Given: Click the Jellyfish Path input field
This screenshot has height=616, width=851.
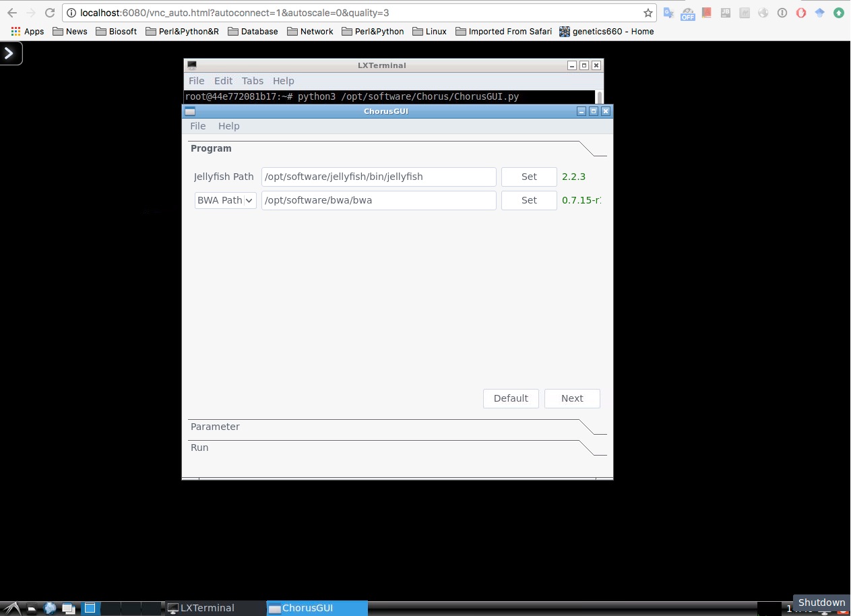Looking at the screenshot, I should coord(379,177).
